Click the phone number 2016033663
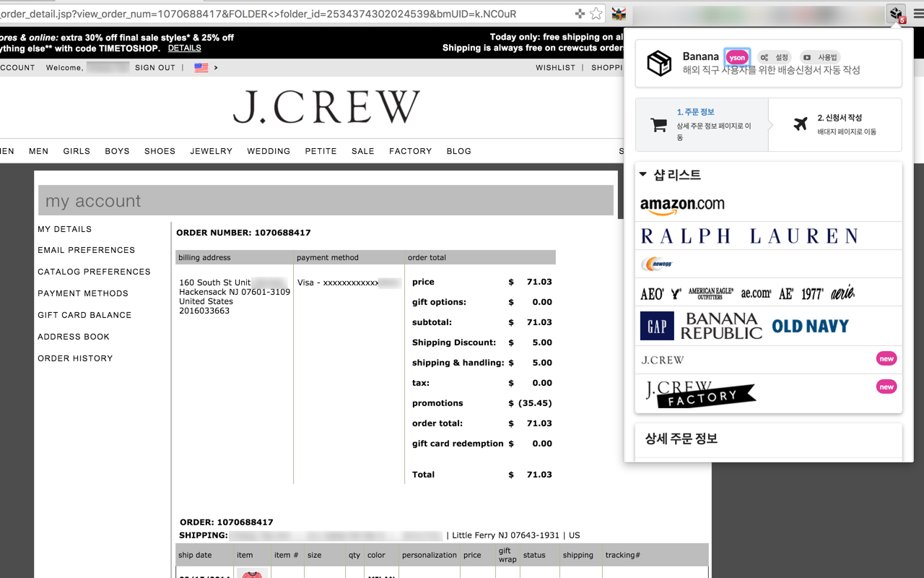924x578 pixels. pyautogui.click(x=204, y=311)
